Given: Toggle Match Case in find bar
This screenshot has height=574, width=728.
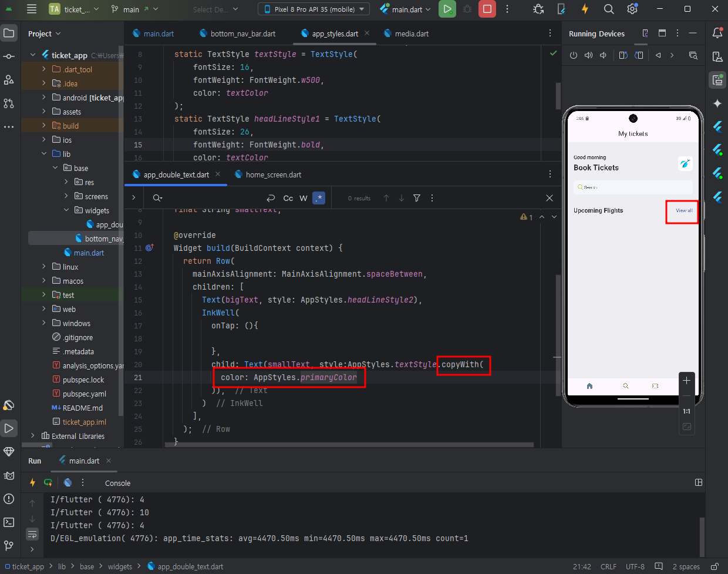Looking at the screenshot, I should (x=288, y=198).
